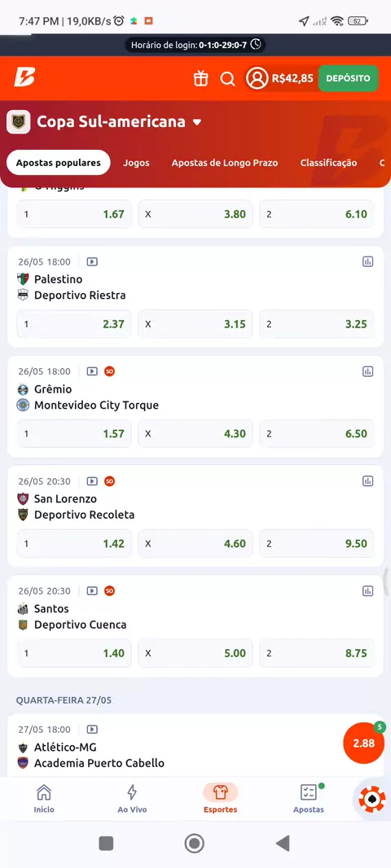Select draw odds 3.15 for Palestino match

pyautogui.click(x=195, y=324)
